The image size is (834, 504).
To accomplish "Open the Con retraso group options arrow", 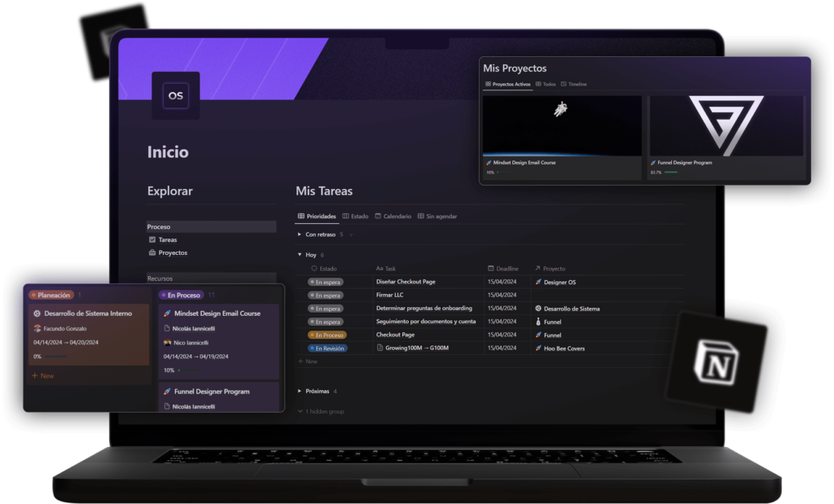I will point(351,235).
